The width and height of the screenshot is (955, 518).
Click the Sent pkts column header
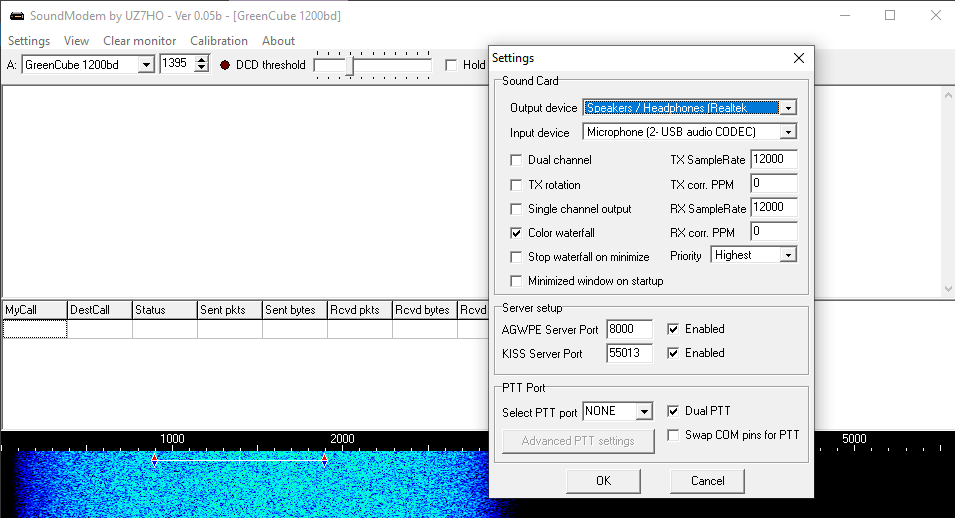point(230,310)
